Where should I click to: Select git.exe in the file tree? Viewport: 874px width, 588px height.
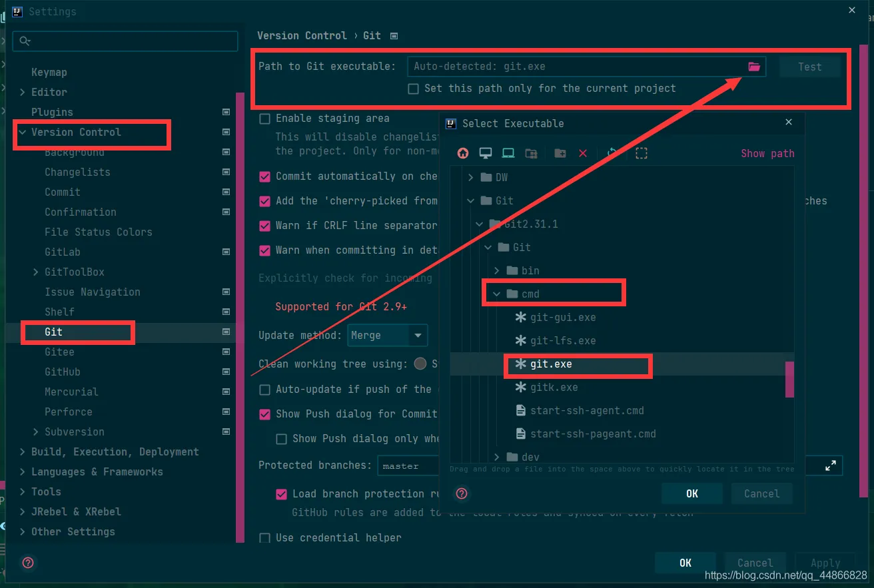pyautogui.click(x=551, y=364)
